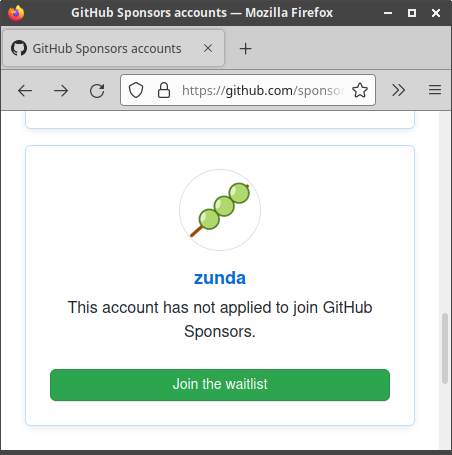Click the github.com URL address field
The width and height of the screenshot is (452, 455).
pos(263,90)
